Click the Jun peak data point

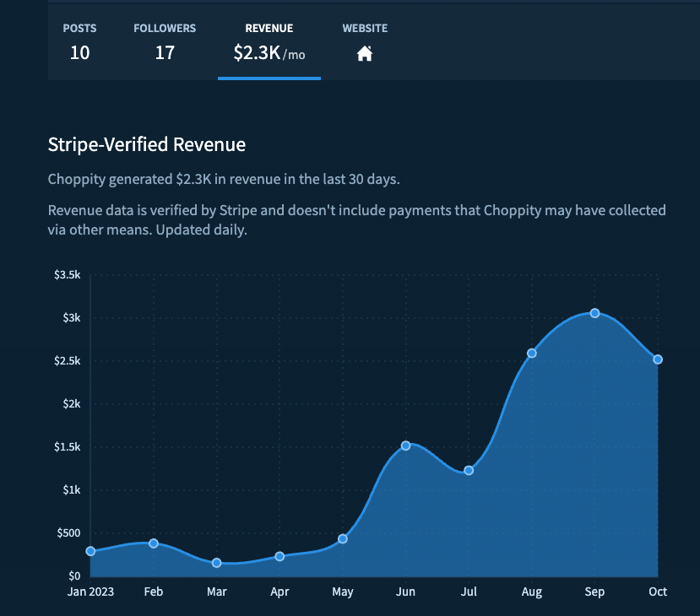[406, 446]
